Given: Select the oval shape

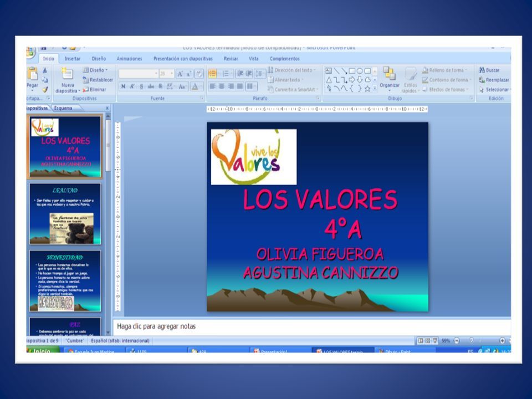Looking at the screenshot, I should coord(360,71).
